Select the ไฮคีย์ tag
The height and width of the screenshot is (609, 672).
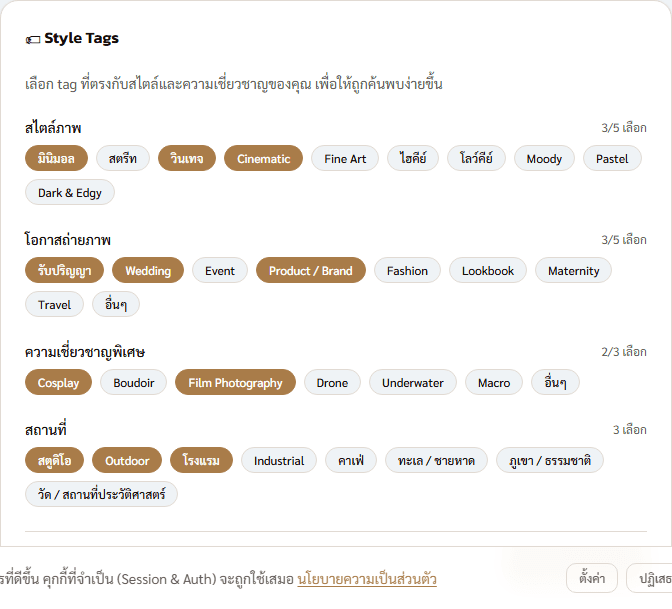(413, 159)
